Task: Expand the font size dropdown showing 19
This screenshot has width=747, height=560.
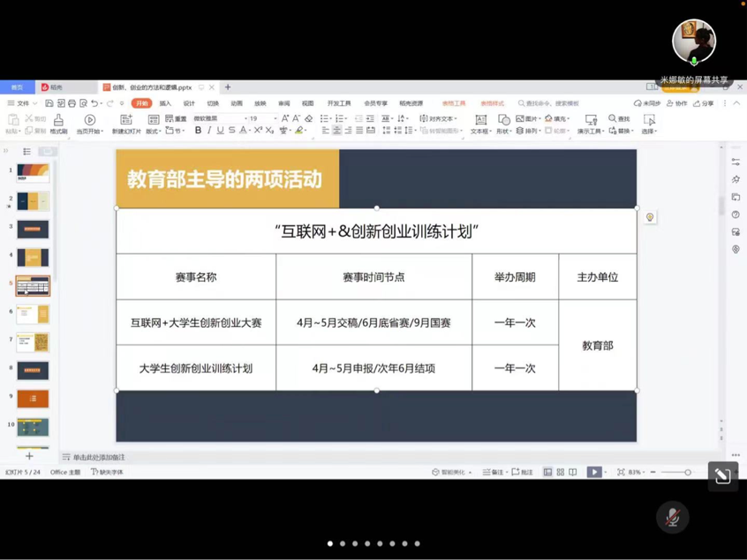Action: click(x=275, y=118)
